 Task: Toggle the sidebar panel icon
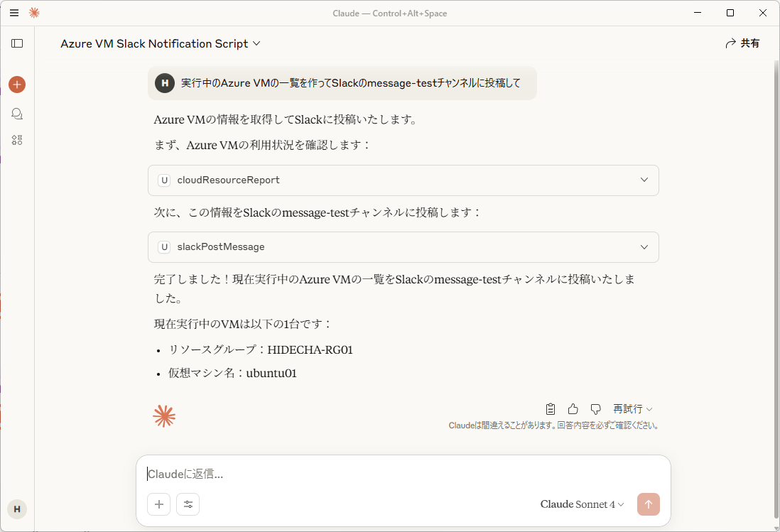[17, 43]
